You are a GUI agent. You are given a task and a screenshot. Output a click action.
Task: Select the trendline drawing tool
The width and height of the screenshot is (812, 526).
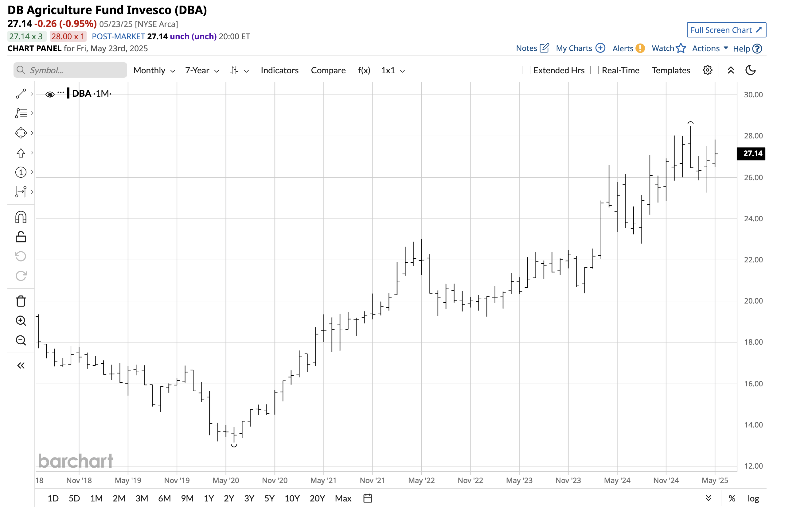pyautogui.click(x=21, y=93)
